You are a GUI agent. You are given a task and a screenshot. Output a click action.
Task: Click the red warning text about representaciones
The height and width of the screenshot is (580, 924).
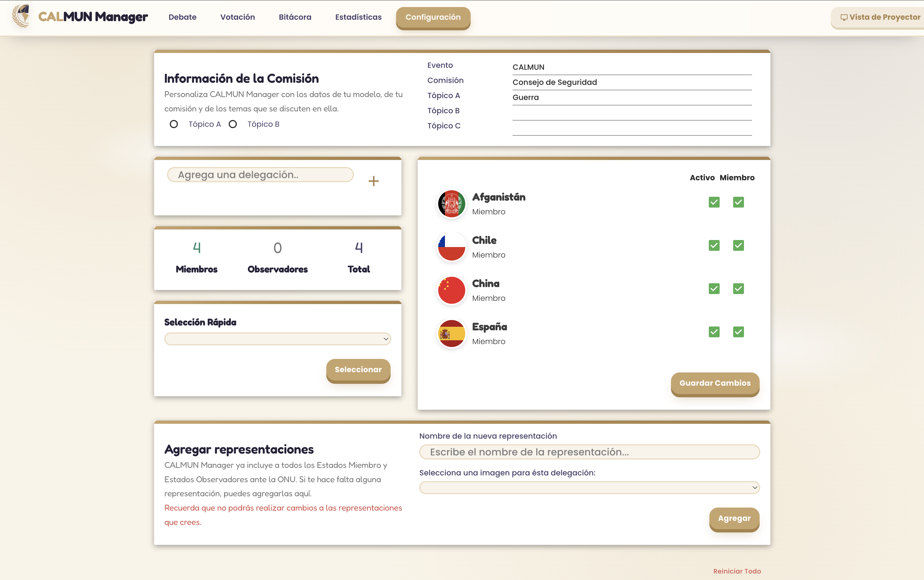(283, 515)
